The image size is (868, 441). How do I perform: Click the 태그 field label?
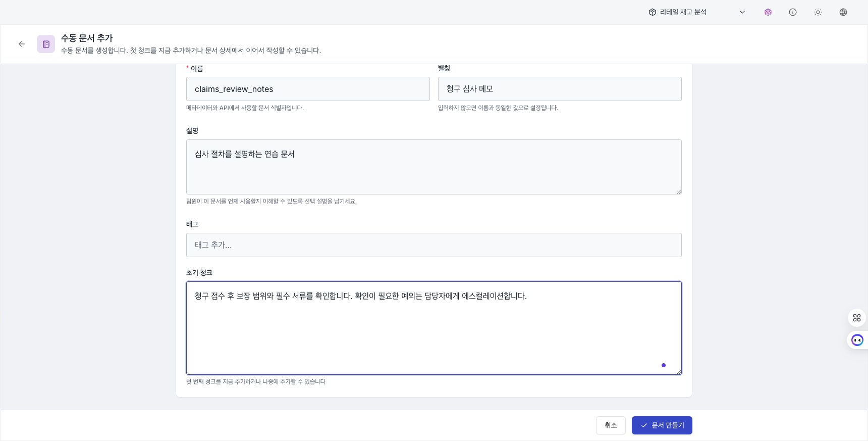(192, 224)
